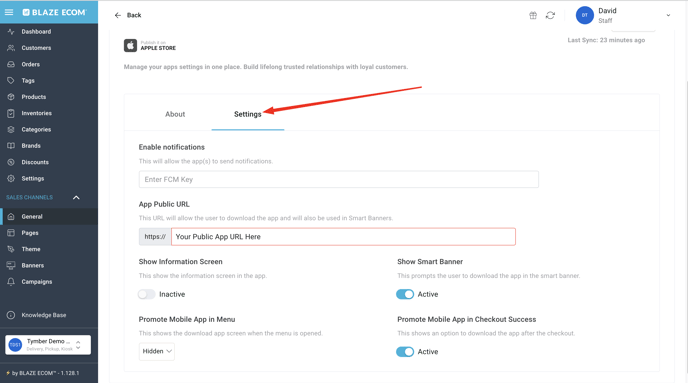Click the Enter FCM Key field
688x383 pixels.
pyautogui.click(x=339, y=179)
